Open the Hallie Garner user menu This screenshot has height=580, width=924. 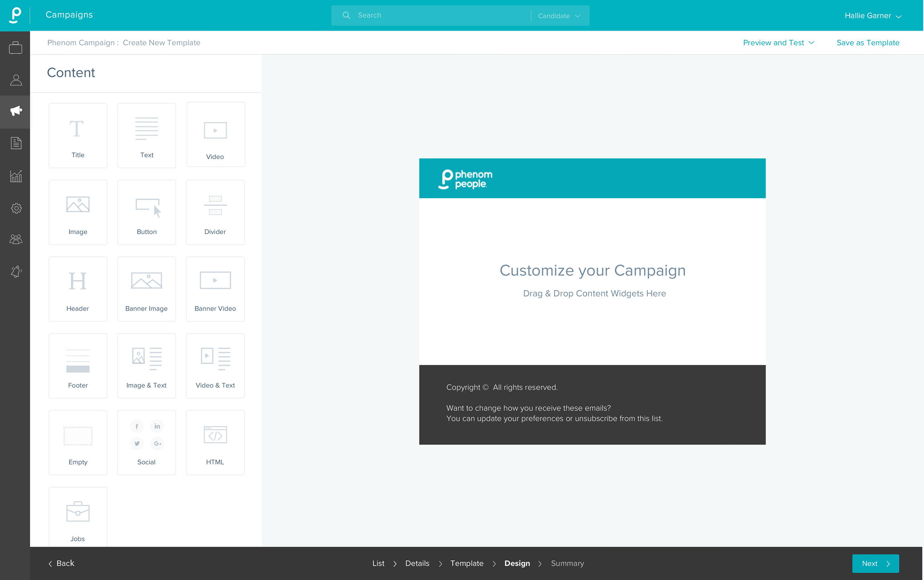(873, 16)
